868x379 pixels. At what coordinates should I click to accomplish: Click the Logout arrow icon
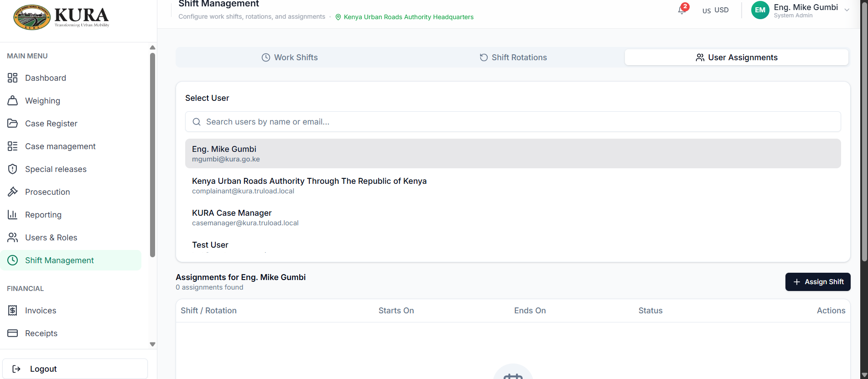pyautogui.click(x=16, y=369)
